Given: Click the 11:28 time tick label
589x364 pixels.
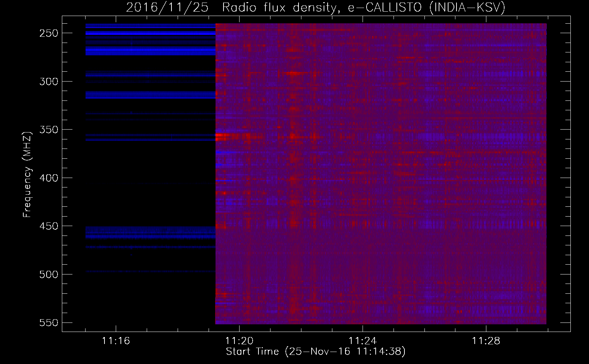Looking at the screenshot, I should 486,341.
